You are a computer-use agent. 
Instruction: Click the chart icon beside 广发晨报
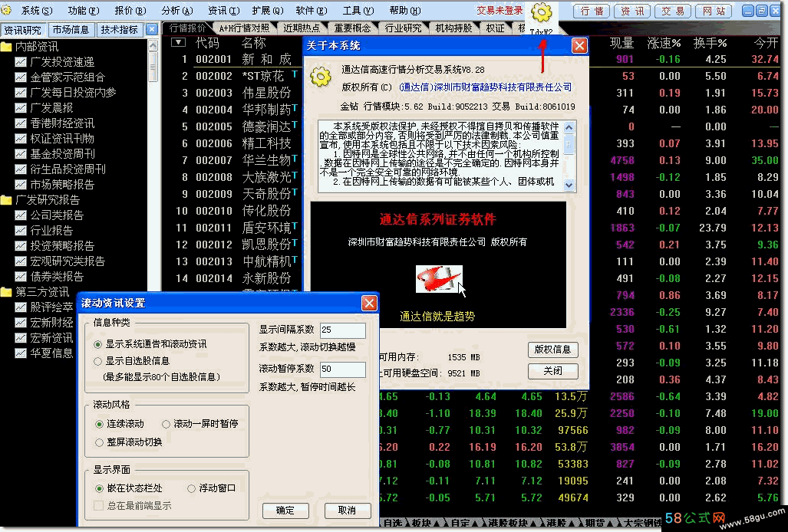[21, 108]
